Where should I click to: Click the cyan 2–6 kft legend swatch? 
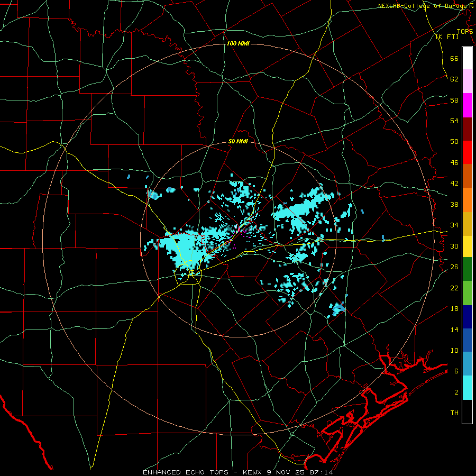[467, 388]
